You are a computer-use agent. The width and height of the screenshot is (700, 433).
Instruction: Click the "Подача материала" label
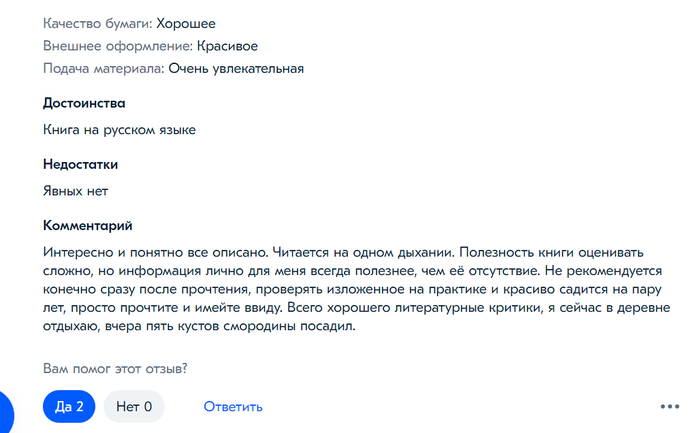[x=103, y=69]
